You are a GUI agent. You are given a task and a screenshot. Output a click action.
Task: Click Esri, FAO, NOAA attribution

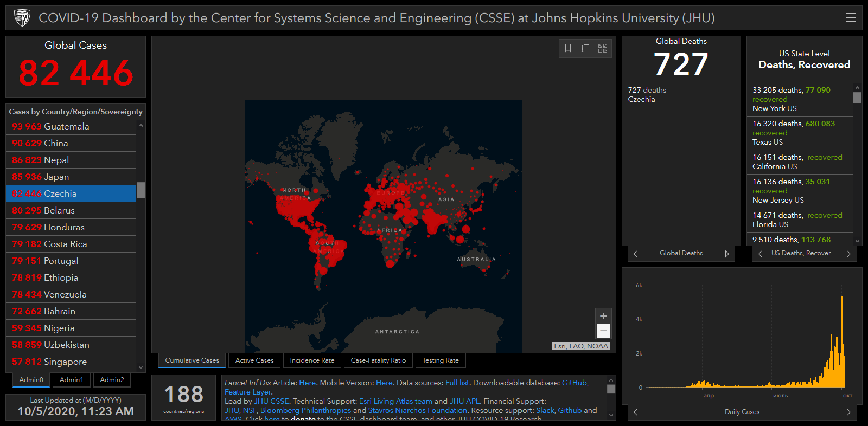(x=581, y=346)
